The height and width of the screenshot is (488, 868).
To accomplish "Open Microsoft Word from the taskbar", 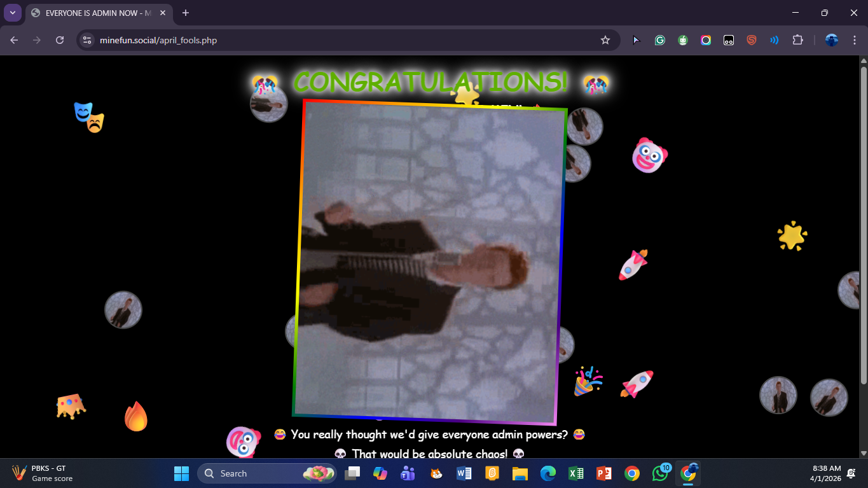I will tap(464, 473).
